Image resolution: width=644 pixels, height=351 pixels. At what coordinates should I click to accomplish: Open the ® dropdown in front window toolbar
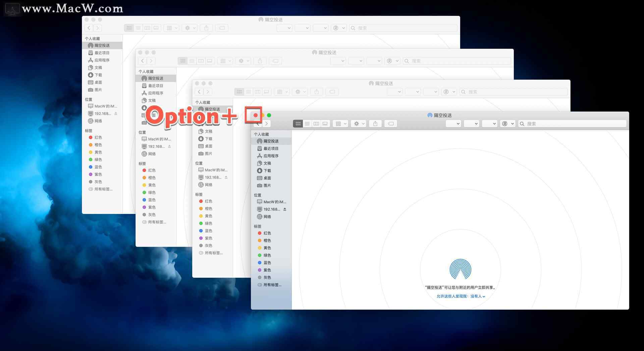pyautogui.click(x=507, y=124)
